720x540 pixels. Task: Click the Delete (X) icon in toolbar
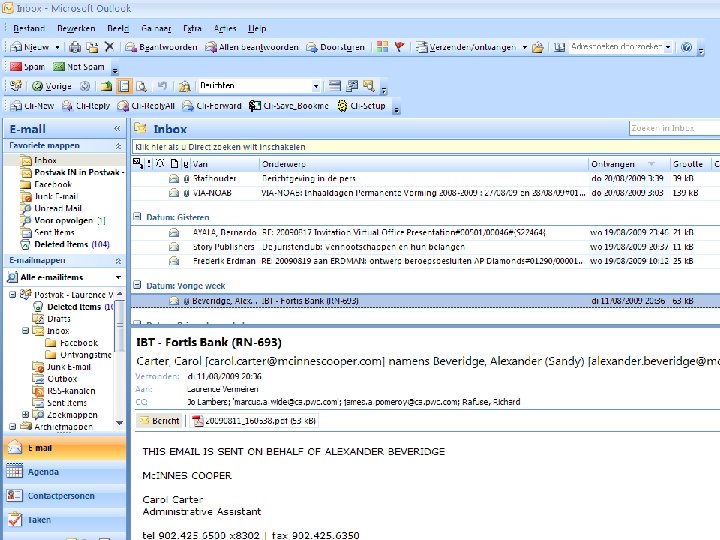click(x=109, y=47)
